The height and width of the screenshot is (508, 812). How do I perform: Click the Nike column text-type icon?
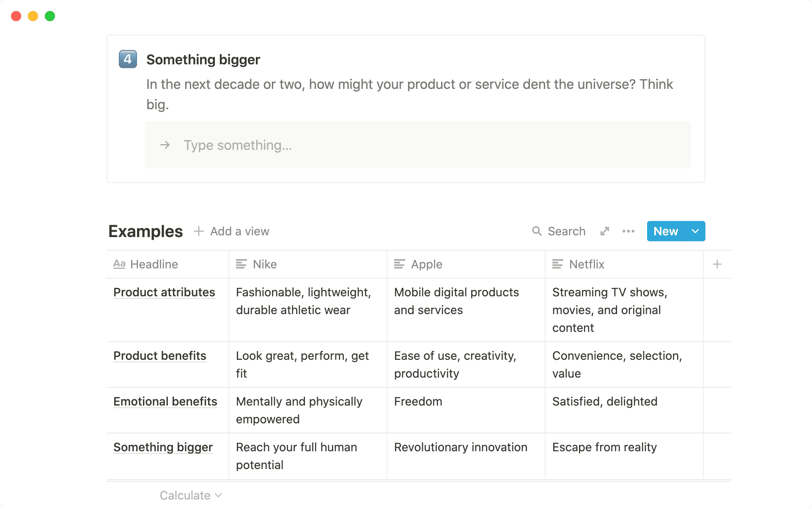[x=241, y=265]
